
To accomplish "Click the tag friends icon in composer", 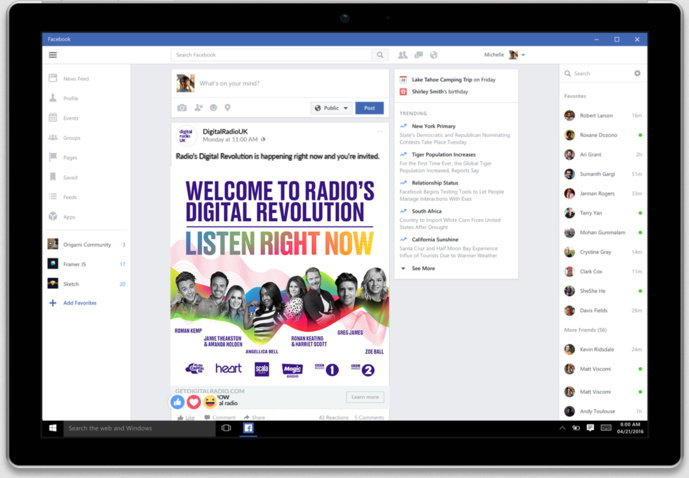I will pos(198,108).
